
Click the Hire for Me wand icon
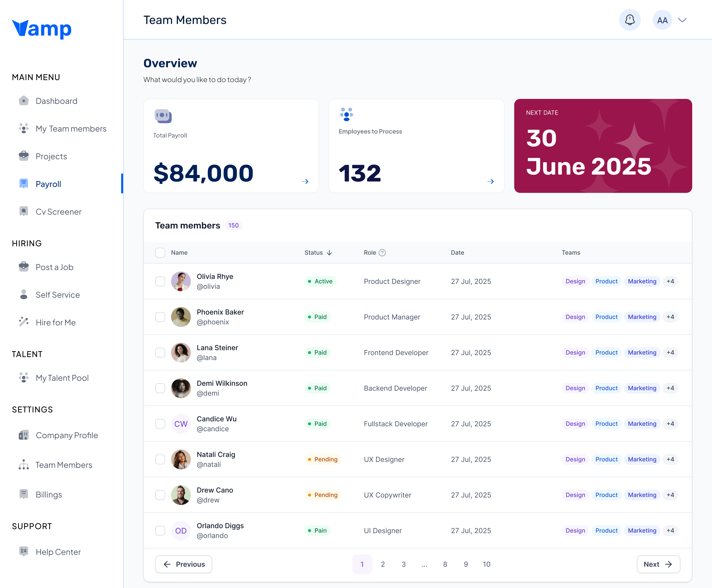[x=23, y=322]
